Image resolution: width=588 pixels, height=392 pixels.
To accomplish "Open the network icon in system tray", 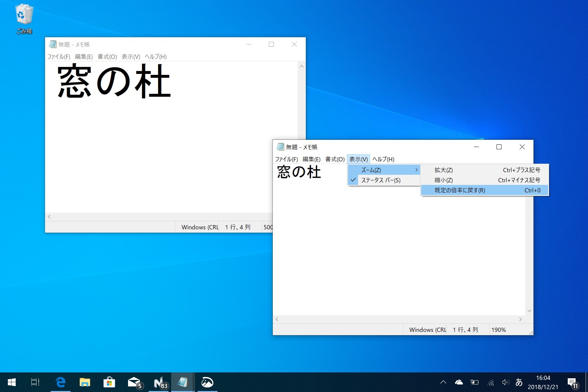I will pos(490,382).
